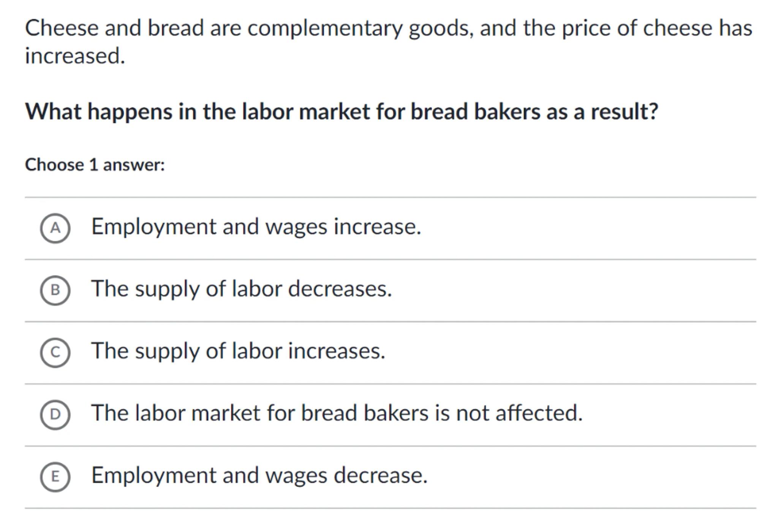Click "What happens" in the question heading
Screen dimensions: 778x532
[x=99, y=112]
